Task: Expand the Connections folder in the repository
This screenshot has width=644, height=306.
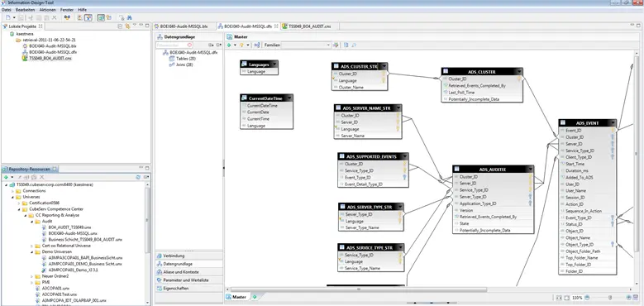Action: (x=12, y=191)
